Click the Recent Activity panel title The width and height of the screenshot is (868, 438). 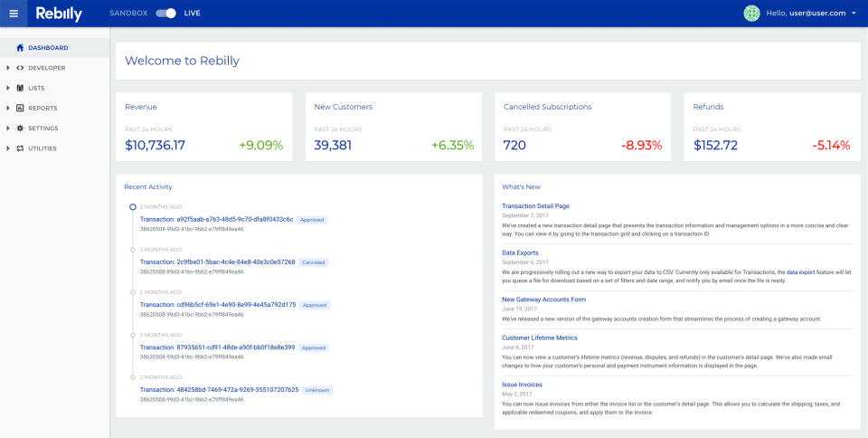148,187
